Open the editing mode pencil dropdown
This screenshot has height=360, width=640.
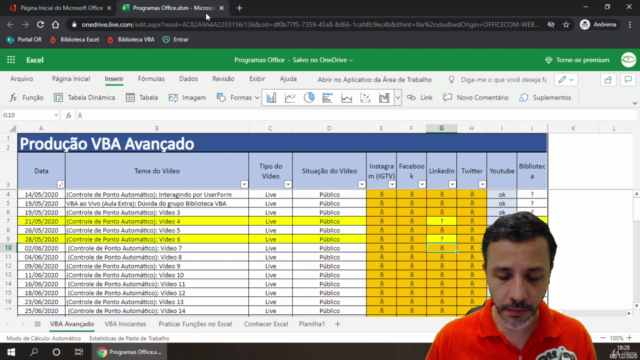566,80
